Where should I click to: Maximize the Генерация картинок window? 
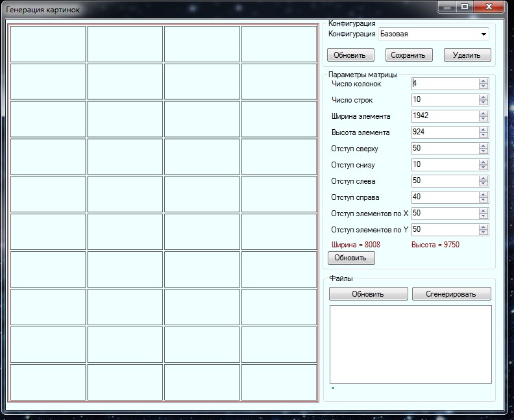465,7
